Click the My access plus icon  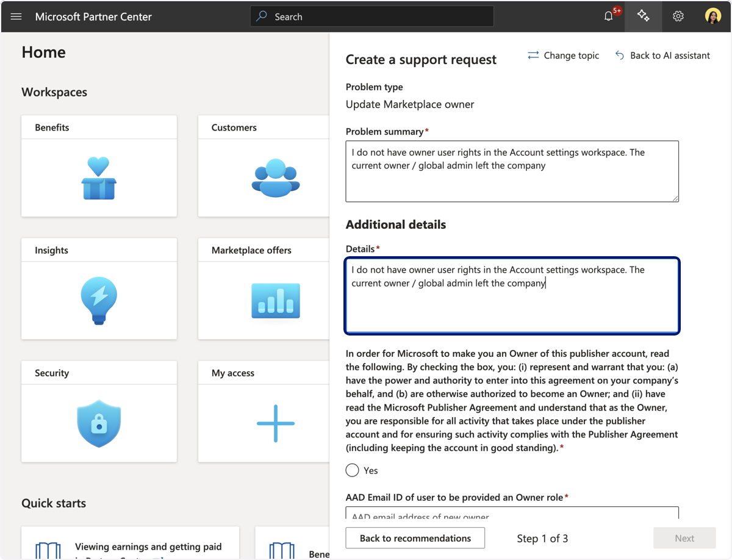[x=276, y=423]
